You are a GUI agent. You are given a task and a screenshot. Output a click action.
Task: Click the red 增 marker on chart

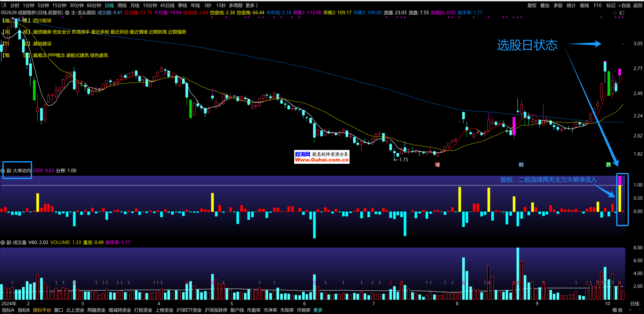point(437,165)
